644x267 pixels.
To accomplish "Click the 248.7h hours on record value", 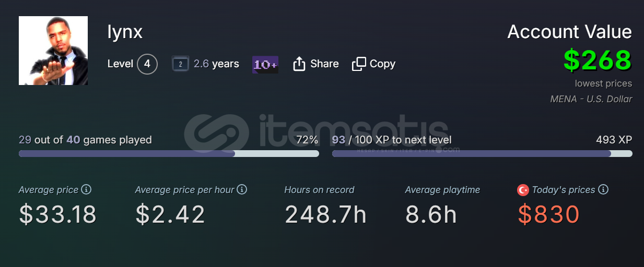I will pos(325,214).
